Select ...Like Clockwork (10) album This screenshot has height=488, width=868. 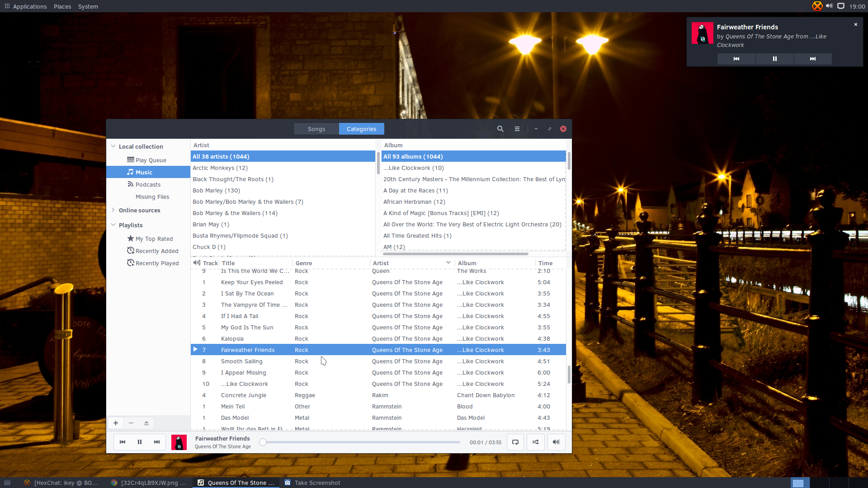pos(473,168)
